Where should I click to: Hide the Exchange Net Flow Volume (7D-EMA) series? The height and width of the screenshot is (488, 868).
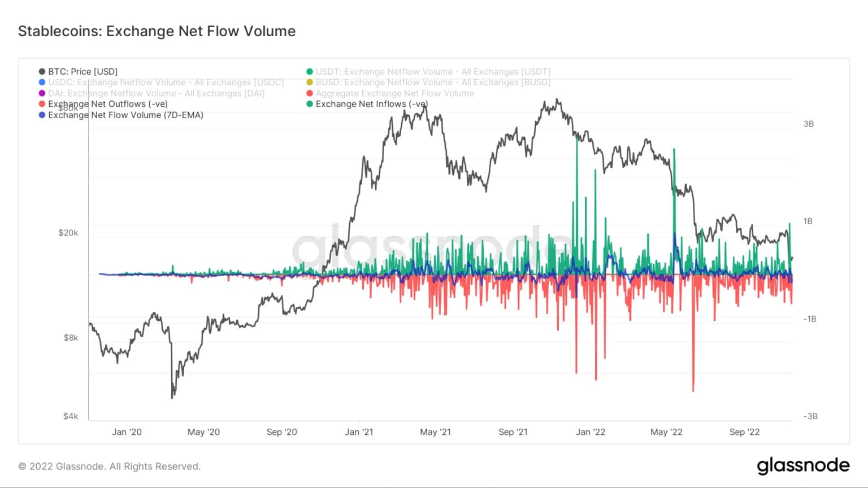point(121,115)
